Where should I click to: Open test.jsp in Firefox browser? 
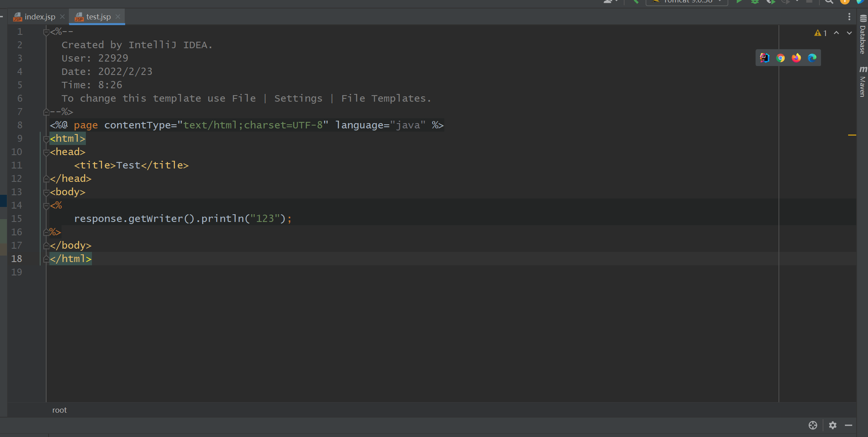(796, 58)
